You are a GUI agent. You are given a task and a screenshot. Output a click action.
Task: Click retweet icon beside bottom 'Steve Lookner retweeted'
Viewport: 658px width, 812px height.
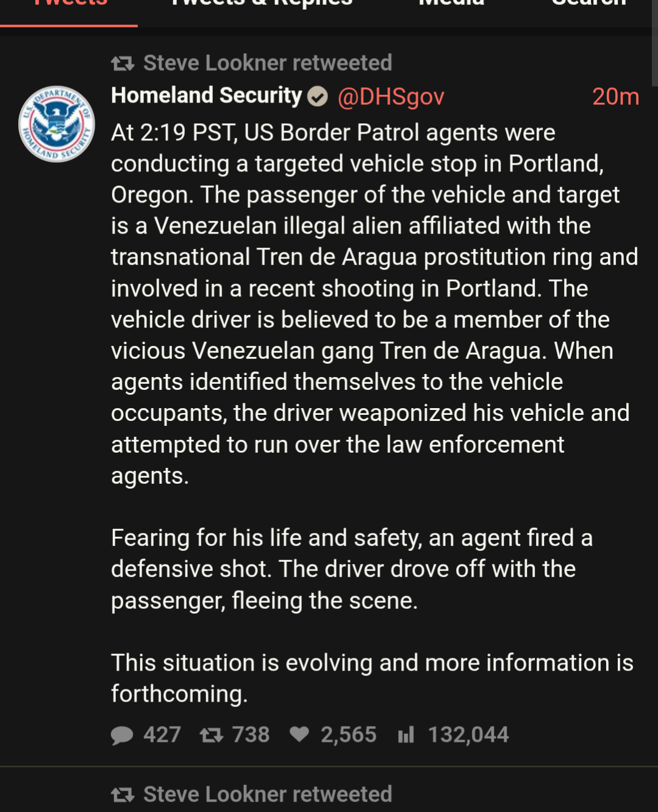coord(123,794)
